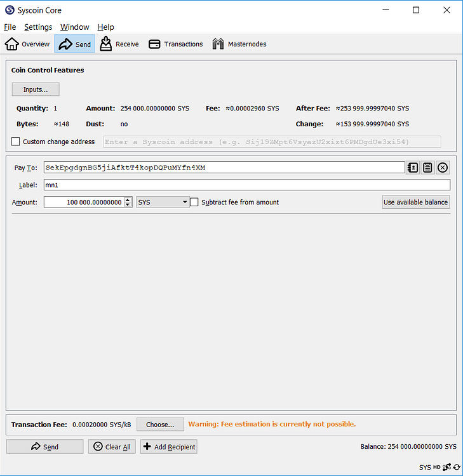Click the Fee value ≈0.00002960 SYS
The width and height of the screenshot is (463, 476).
pos(252,109)
